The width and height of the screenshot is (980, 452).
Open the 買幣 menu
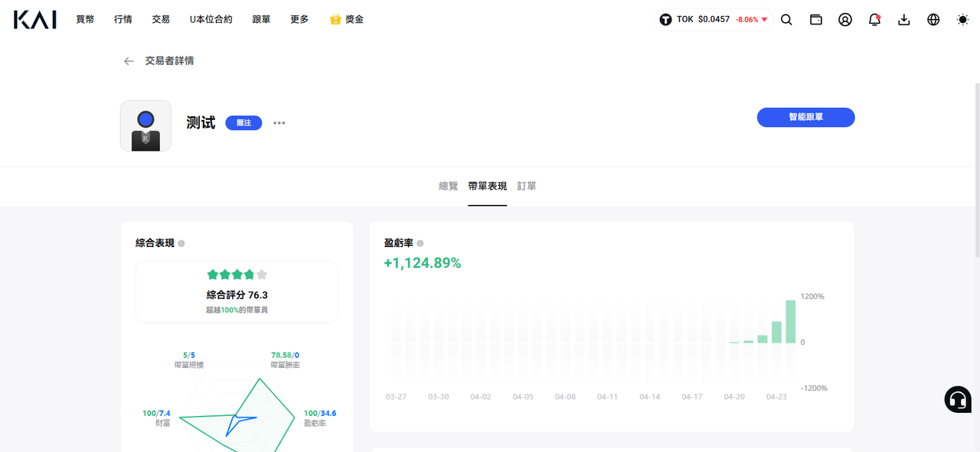(x=85, y=20)
